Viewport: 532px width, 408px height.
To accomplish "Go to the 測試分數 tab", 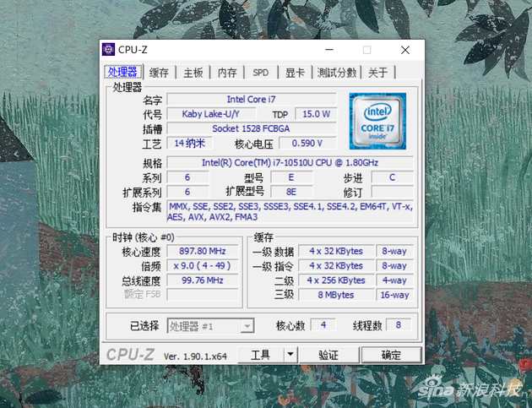I will pos(337,73).
